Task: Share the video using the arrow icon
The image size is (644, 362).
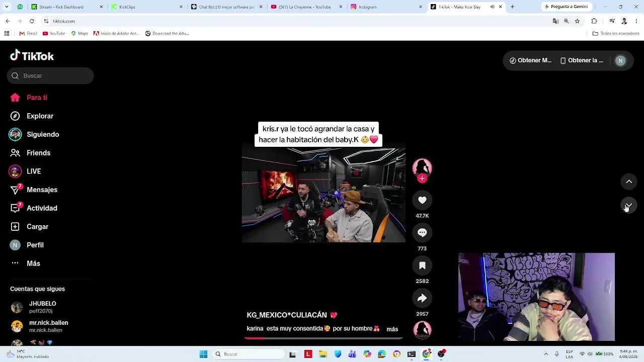Action: [x=422, y=298]
